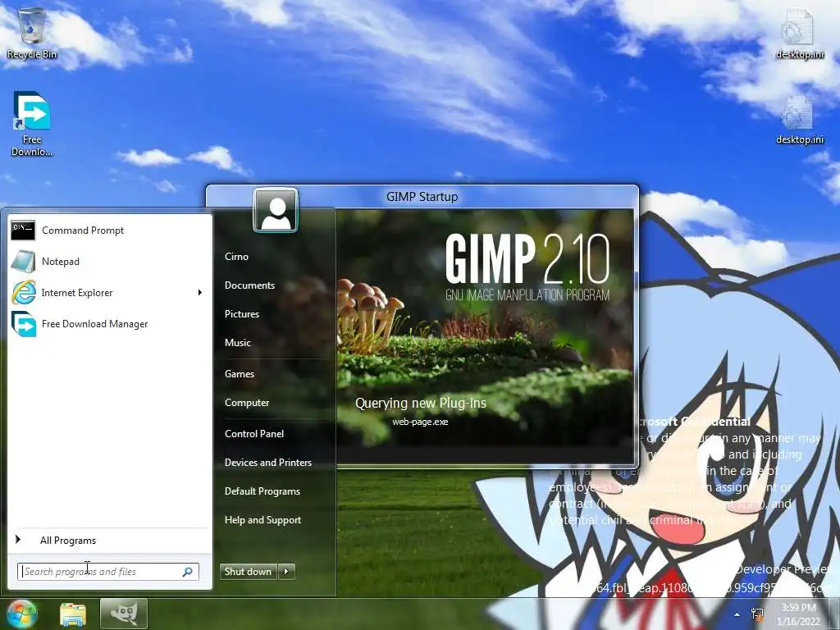Click the Command Prompt icon
Image resolution: width=840 pixels, height=630 pixels.
23,231
